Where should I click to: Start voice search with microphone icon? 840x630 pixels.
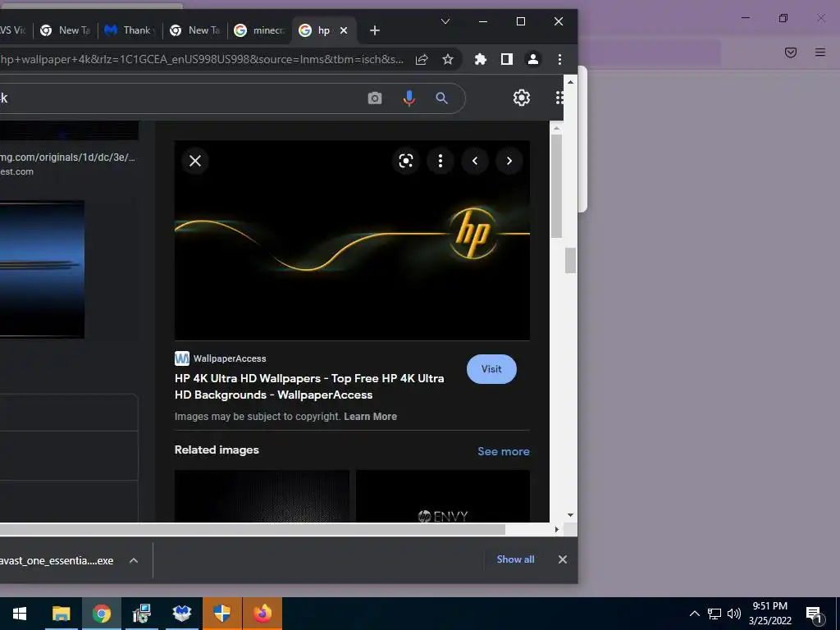(x=409, y=98)
